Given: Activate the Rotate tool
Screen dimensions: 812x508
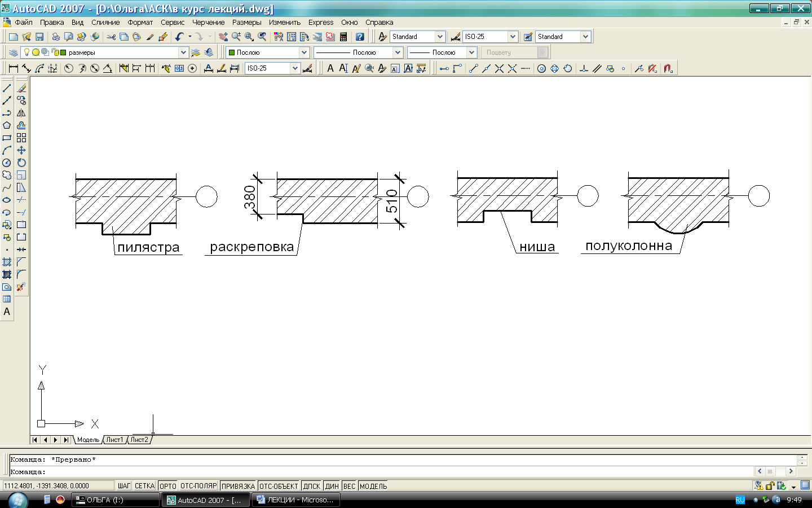Looking at the screenshot, I should pos(21,163).
